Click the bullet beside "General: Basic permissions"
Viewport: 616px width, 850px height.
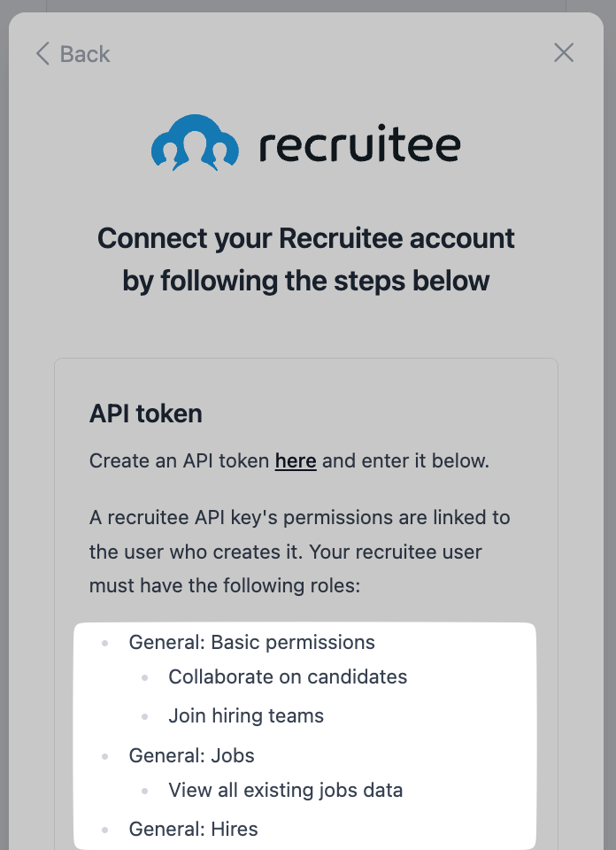coord(105,643)
